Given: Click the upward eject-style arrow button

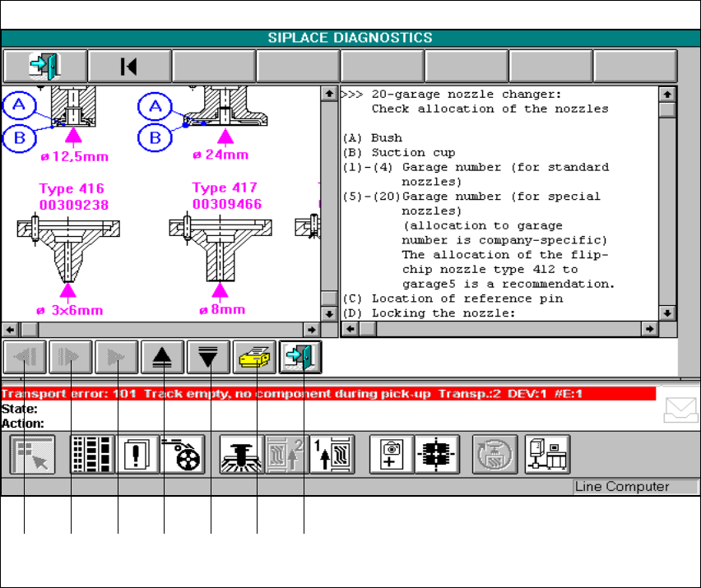Looking at the screenshot, I should (163, 357).
